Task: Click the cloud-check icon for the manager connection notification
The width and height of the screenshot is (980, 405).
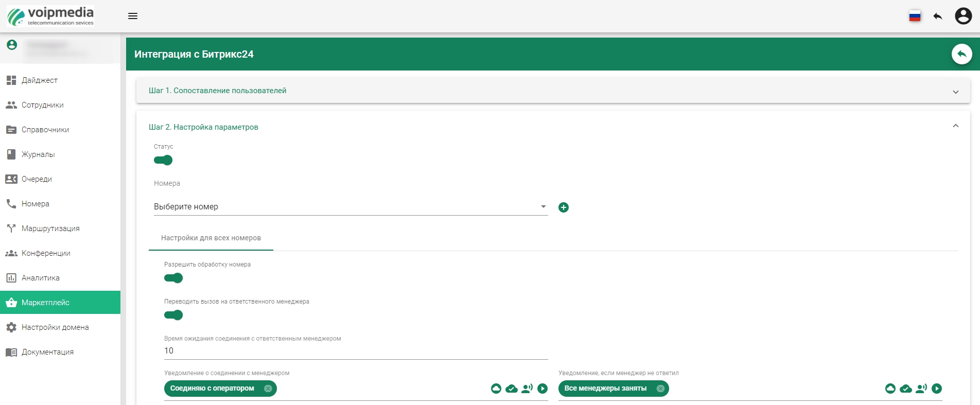Action: click(512, 389)
